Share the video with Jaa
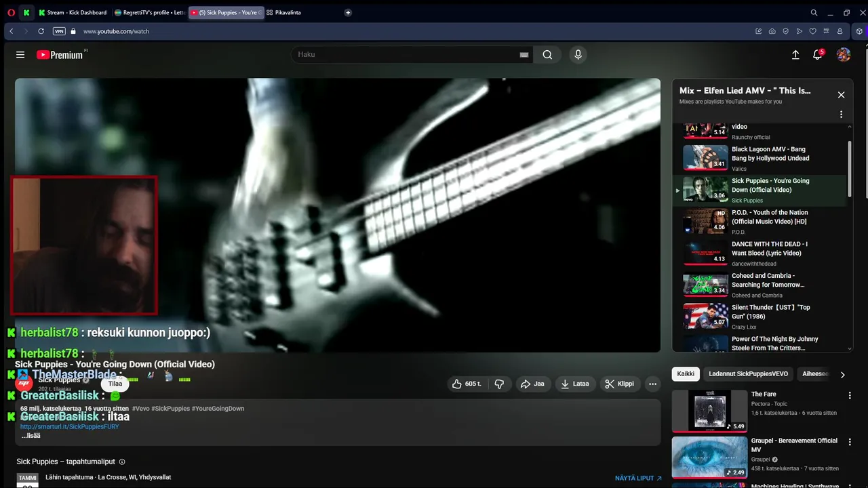The width and height of the screenshot is (868, 488). point(532,384)
